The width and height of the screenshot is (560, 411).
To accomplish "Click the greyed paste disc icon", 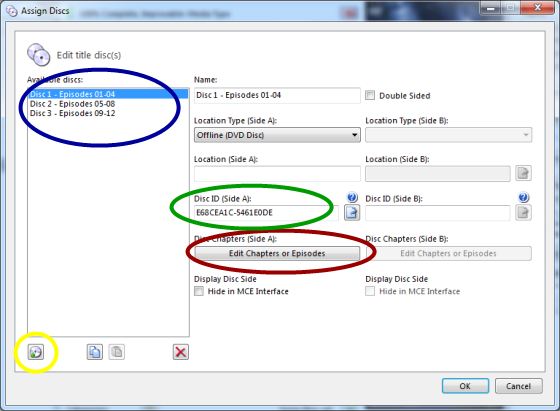I will [117, 352].
